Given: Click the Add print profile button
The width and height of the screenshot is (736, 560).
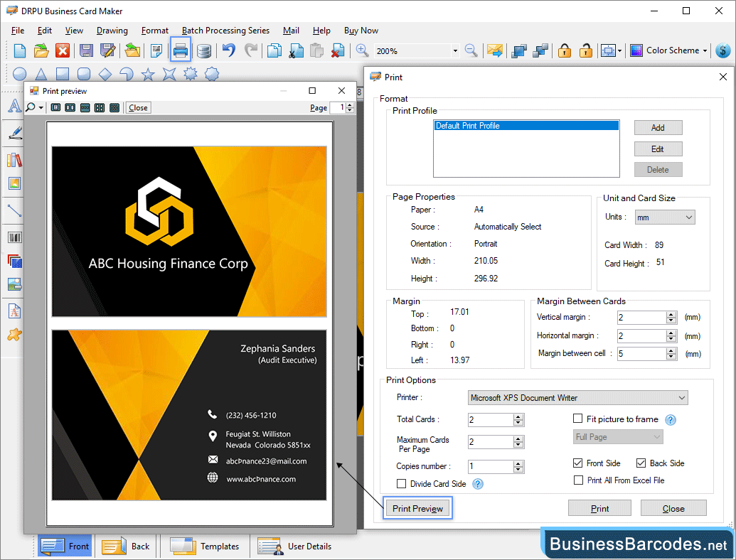Looking at the screenshot, I should [658, 128].
